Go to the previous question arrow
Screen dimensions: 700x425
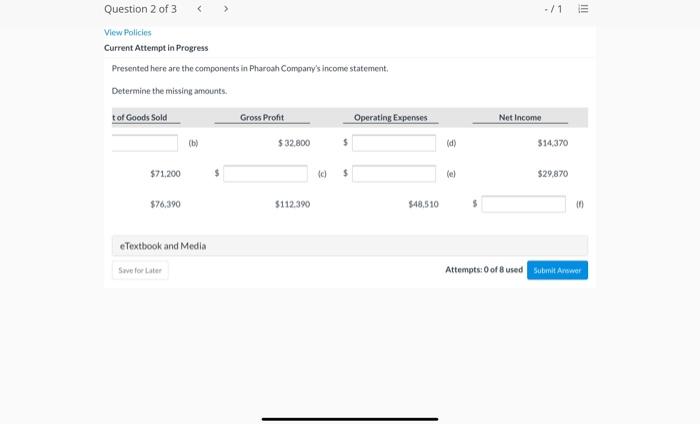click(x=200, y=9)
